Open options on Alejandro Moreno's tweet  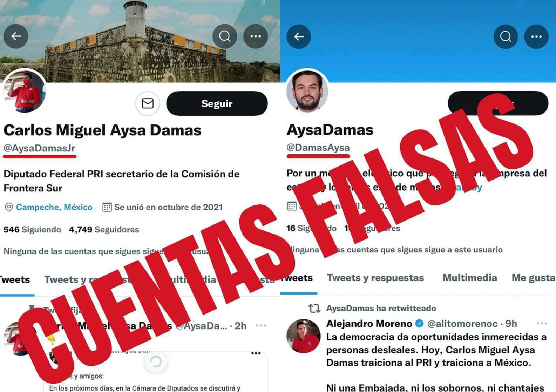click(542, 323)
